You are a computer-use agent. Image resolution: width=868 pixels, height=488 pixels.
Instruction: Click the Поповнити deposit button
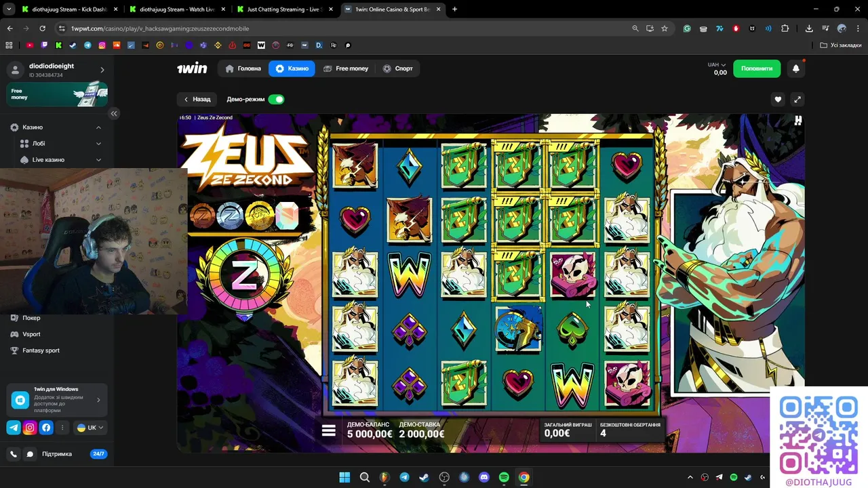point(757,68)
